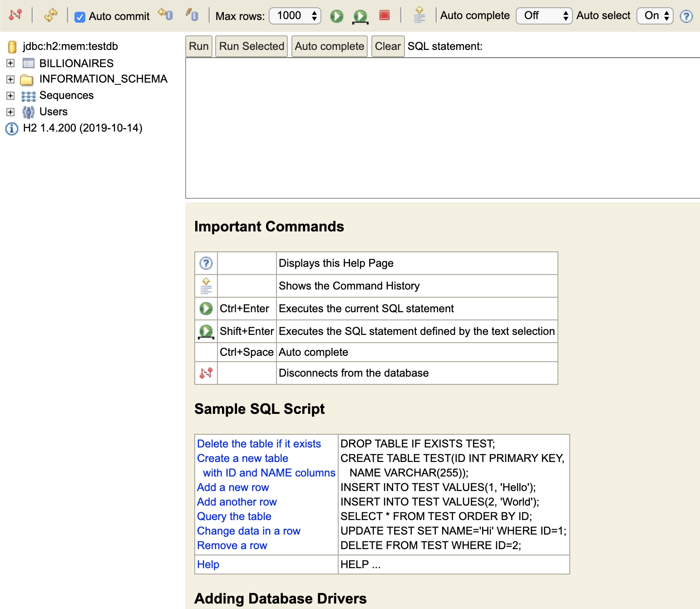Click the Rollback icon
The width and height of the screenshot is (700, 609).
pos(165,15)
